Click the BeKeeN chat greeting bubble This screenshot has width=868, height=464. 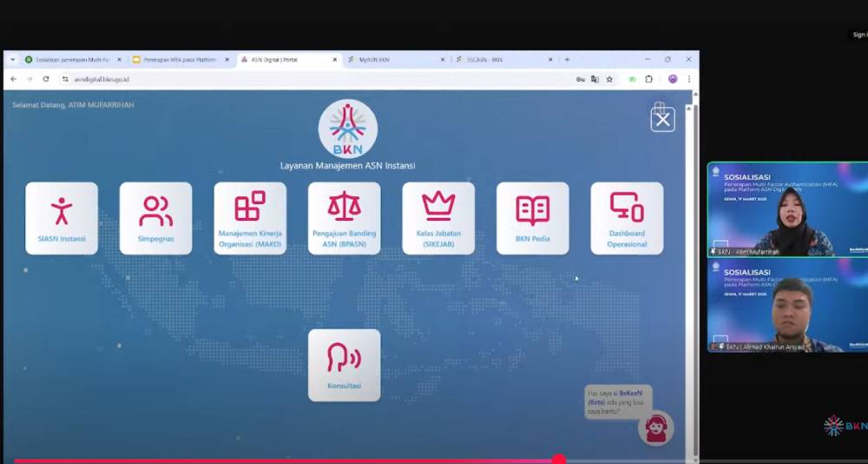[618, 402]
